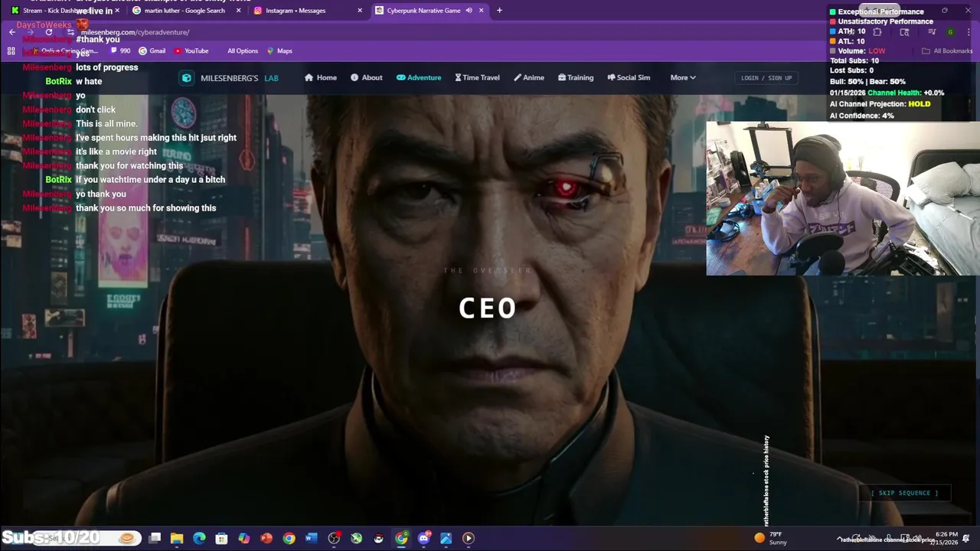The width and height of the screenshot is (980, 551).
Task: Click the LOGIN / SIGN UP button
Action: click(x=766, y=77)
